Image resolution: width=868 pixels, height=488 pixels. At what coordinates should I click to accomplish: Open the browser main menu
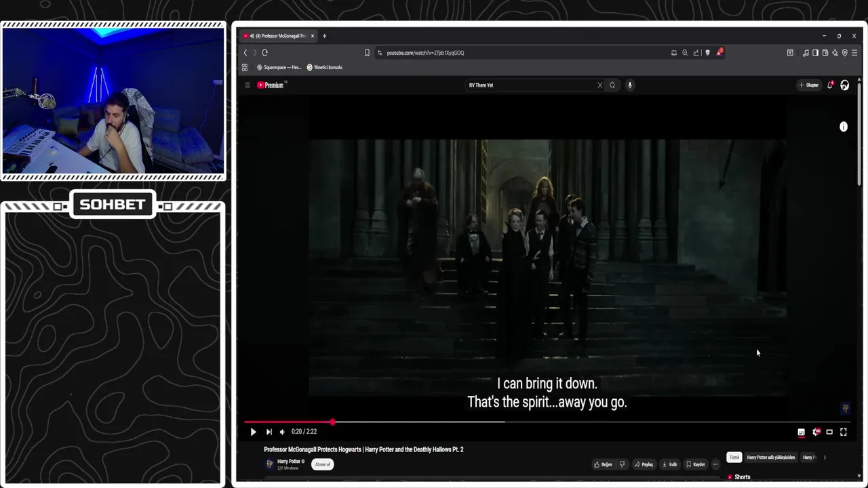[x=854, y=53]
